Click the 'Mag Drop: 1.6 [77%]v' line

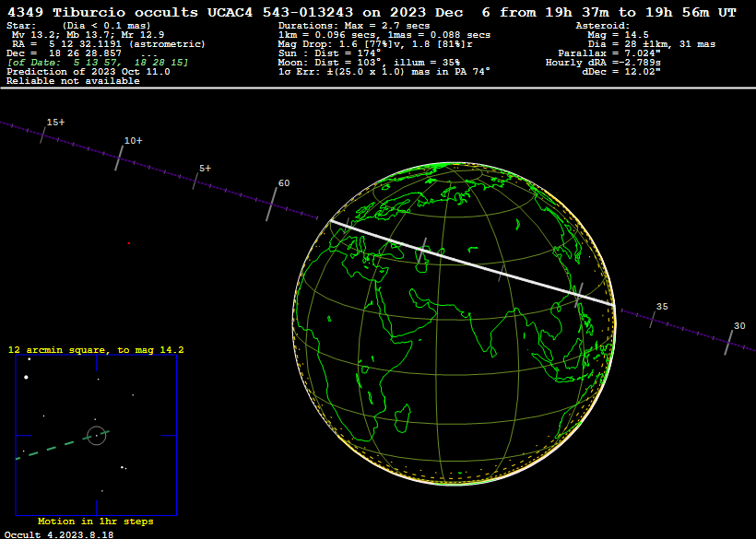click(x=375, y=44)
